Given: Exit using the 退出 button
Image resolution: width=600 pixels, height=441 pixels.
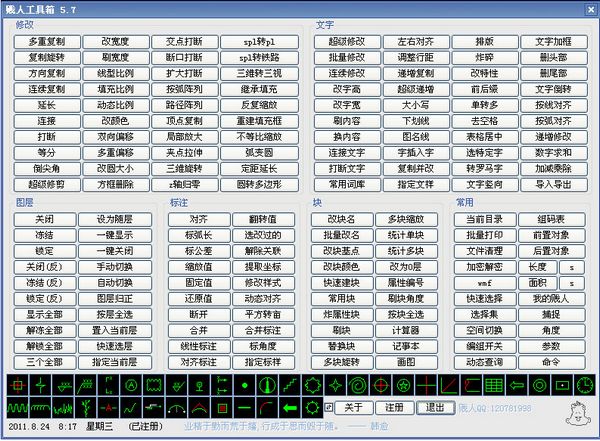Looking at the screenshot, I should click(432, 408).
